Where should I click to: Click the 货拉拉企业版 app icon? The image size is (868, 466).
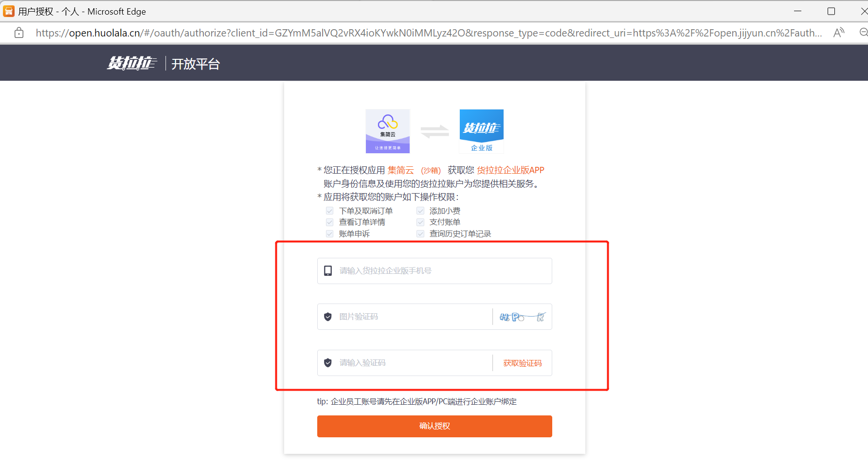481,131
